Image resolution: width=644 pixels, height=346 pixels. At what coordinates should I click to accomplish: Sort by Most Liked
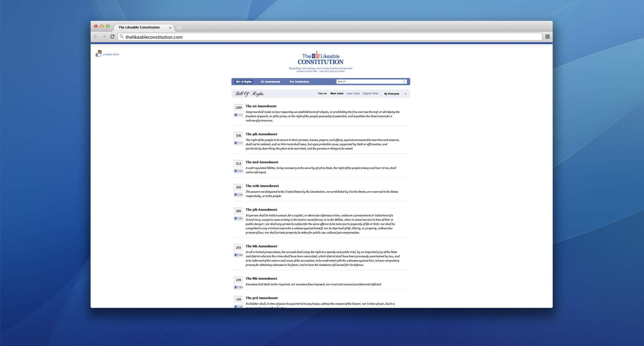coord(337,93)
